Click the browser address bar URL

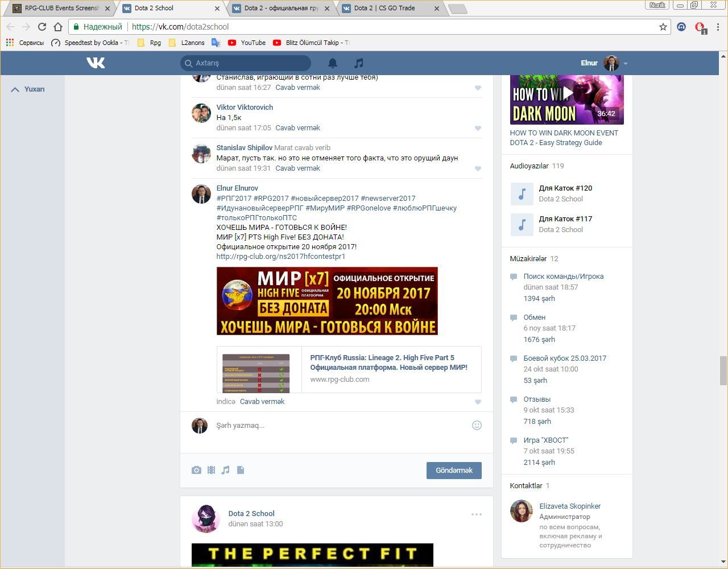(180, 27)
